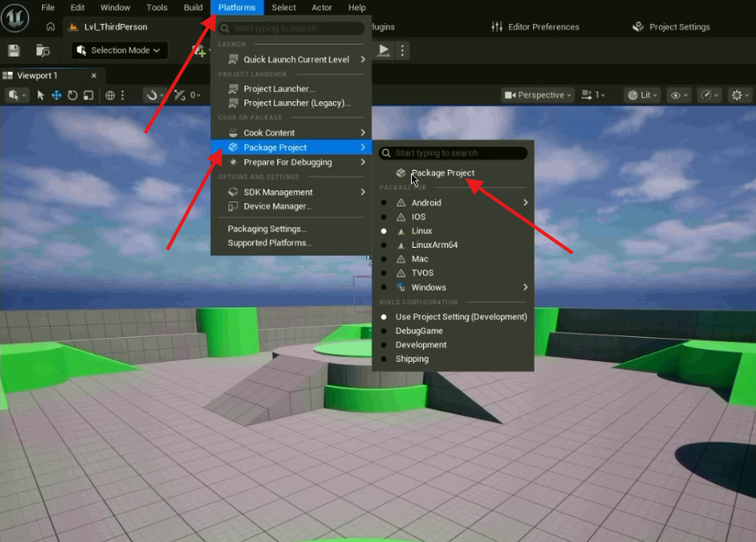Viewport: 756px width, 542px height.
Task: Choose DebugGame build configuration
Action: click(x=453, y=331)
